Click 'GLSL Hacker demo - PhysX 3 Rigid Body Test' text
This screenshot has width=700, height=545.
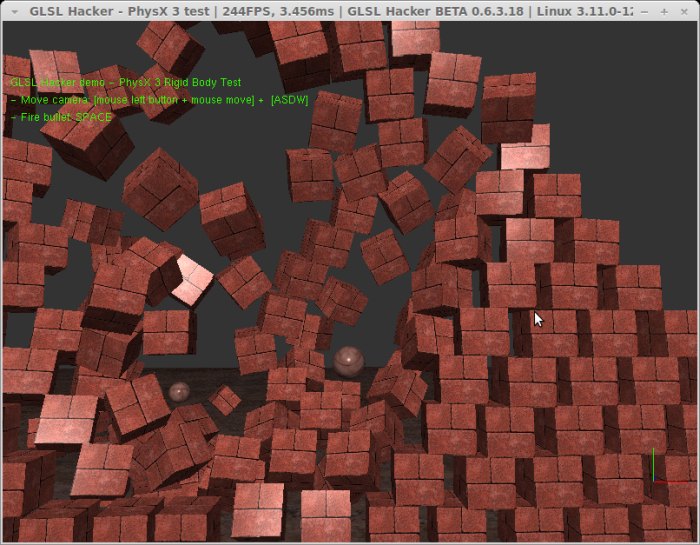125,83
